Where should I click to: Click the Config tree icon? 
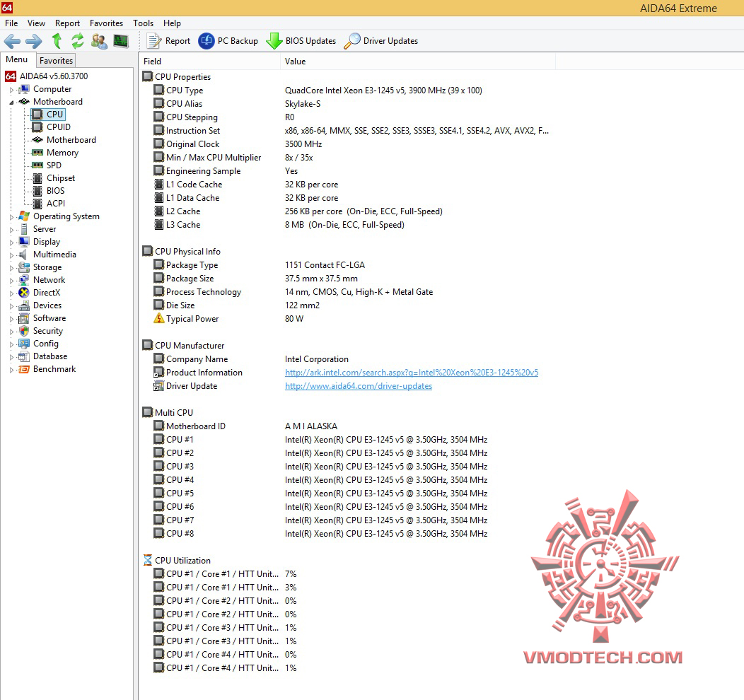click(24, 344)
